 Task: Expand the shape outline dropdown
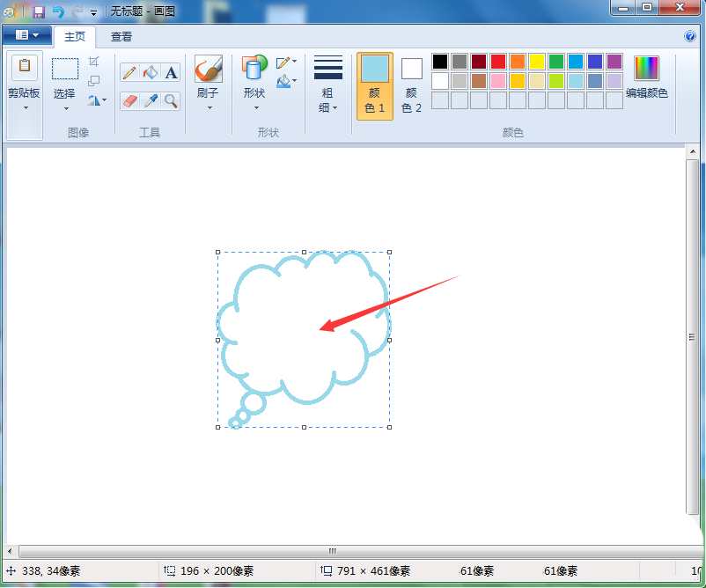pyautogui.click(x=286, y=62)
